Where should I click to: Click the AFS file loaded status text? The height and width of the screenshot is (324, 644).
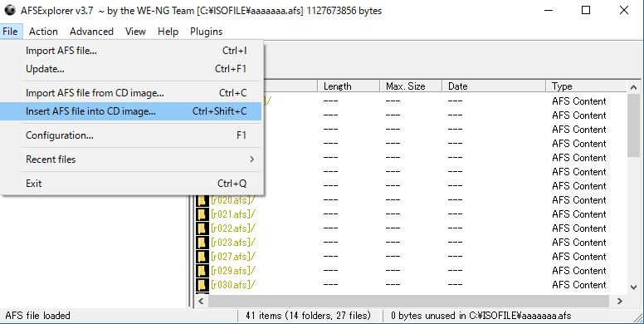tap(37, 316)
